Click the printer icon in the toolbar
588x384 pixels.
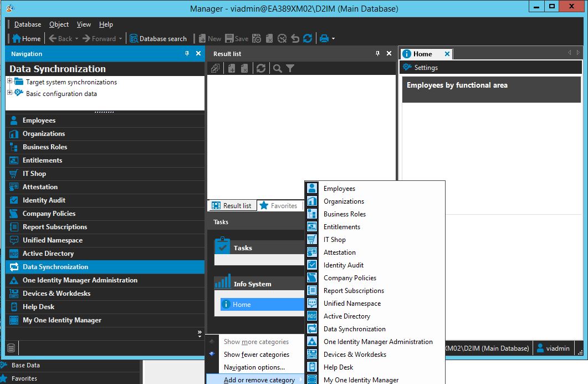click(324, 39)
